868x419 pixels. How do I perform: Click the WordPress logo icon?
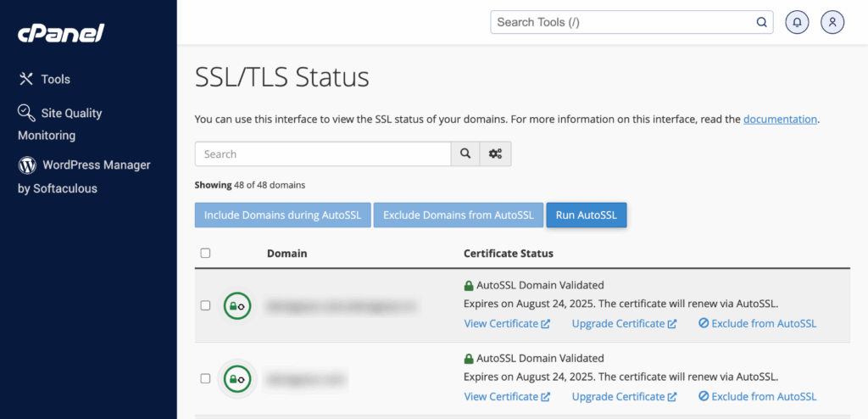[x=27, y=165]
